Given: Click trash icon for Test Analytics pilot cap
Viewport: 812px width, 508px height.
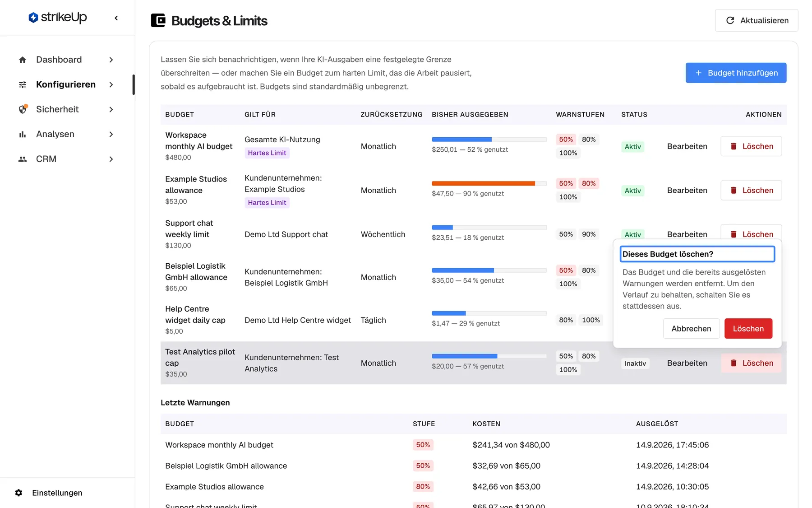Looking at the screenshot, I should 734,363.
